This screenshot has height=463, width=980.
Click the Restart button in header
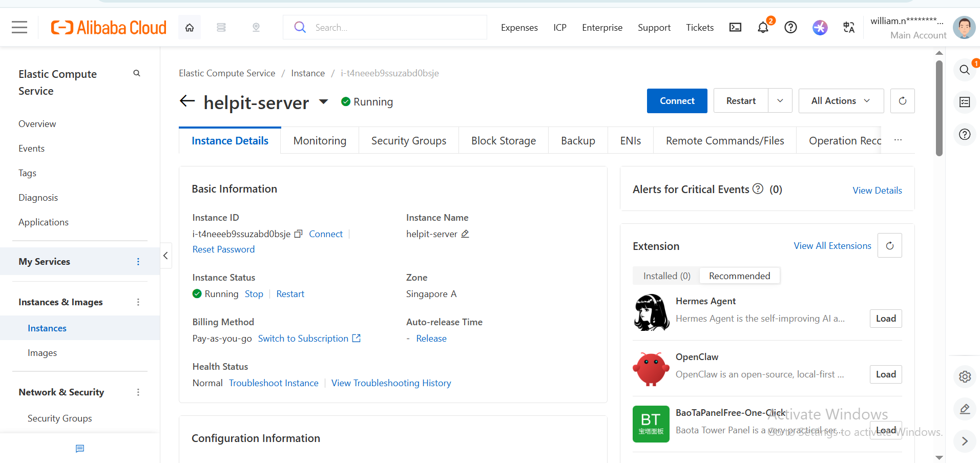pos(741,101)
